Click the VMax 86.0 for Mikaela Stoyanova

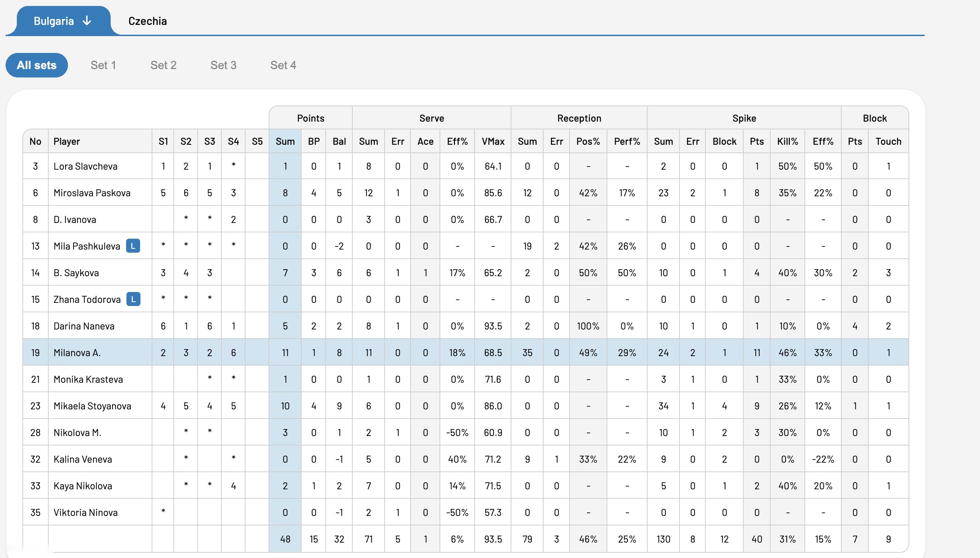493,406
